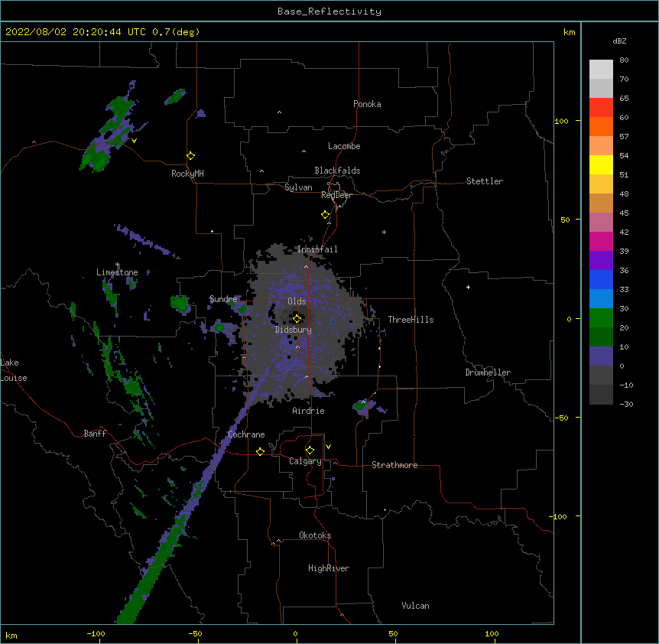Image resolution: width=659 pixels, height=644 pixels.
Task: Pick the magenta legend swatch between 42 and 39
Action: (601, 241)
